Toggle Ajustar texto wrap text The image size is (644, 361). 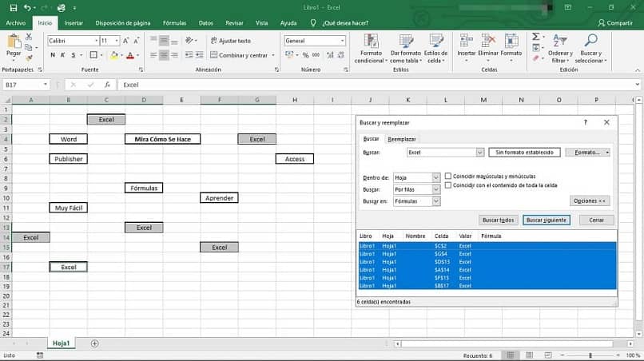(x=230, y=41)
